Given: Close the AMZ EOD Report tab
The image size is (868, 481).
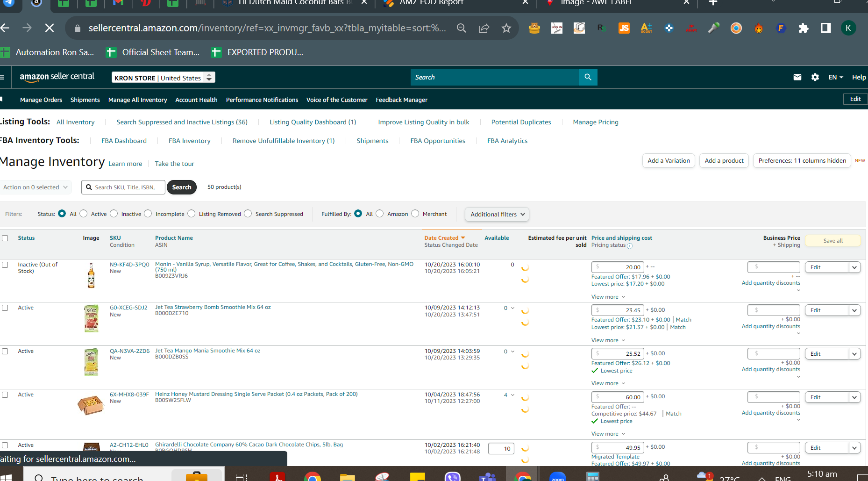Looking at the screenshot, I should pyautogui.click(x=526, y=2).
